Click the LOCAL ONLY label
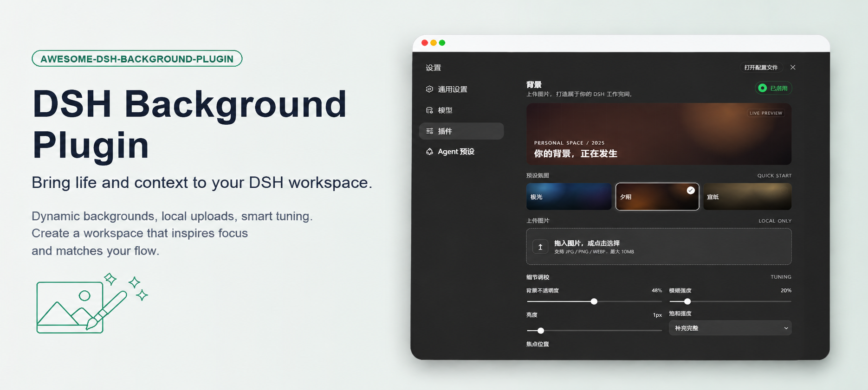Screen dimensions: 868x390 pos(775,221)
